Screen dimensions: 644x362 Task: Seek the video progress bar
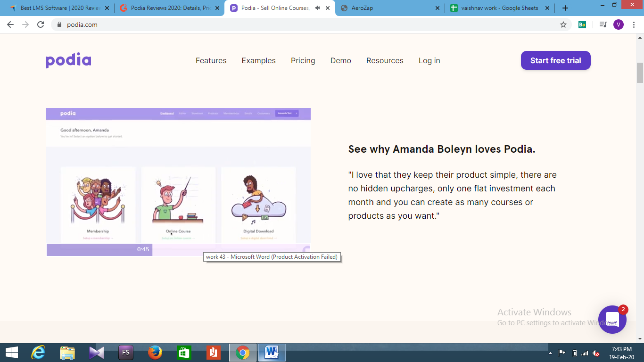click(178, 249)
